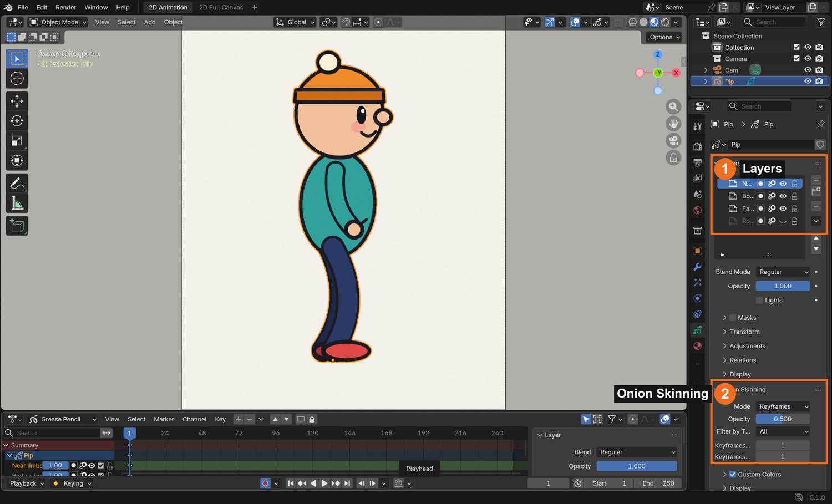
Task: Select the Cursor tool in the viewport toolbar
Action: point(17,79)
